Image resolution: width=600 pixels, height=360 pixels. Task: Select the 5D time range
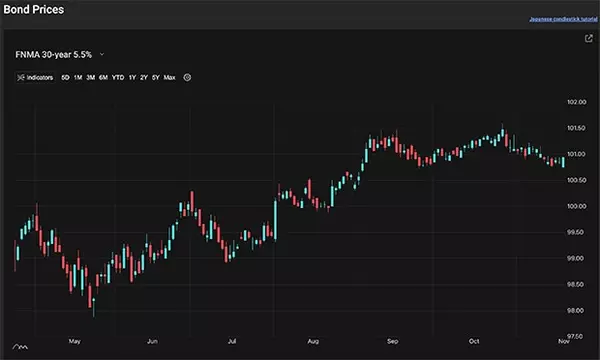pos(65,77)
